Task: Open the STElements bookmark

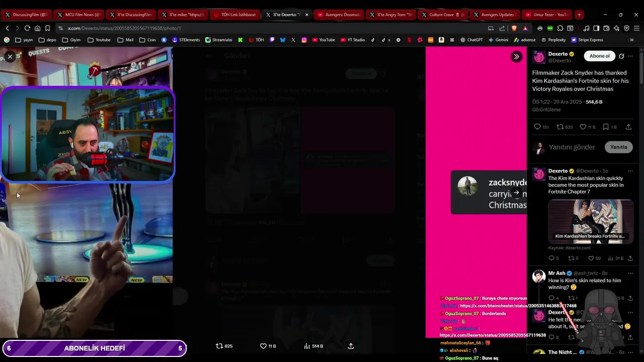Action: point(186,40)
